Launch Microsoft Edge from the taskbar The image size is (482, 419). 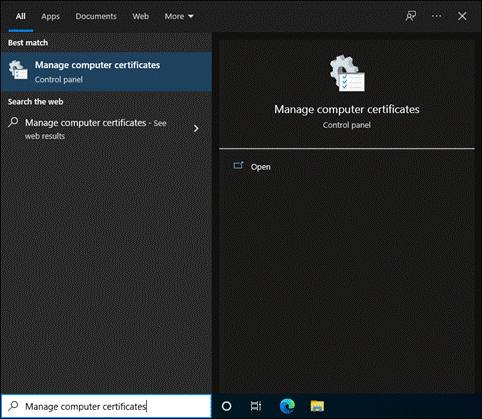pos(287,406)
